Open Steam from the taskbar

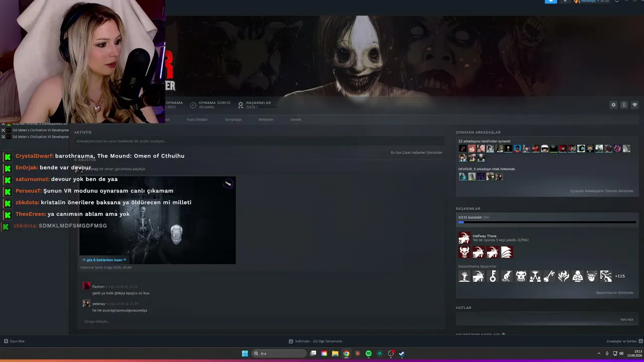click(x=401, y=353)
